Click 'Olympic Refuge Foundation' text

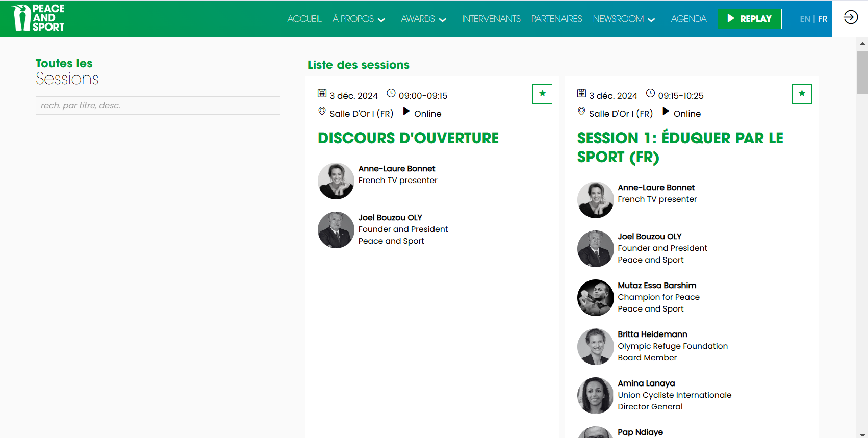[673, 346]
